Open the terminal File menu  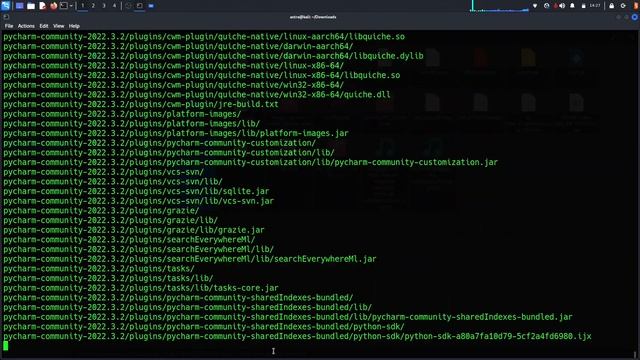[x=9, y=26]
